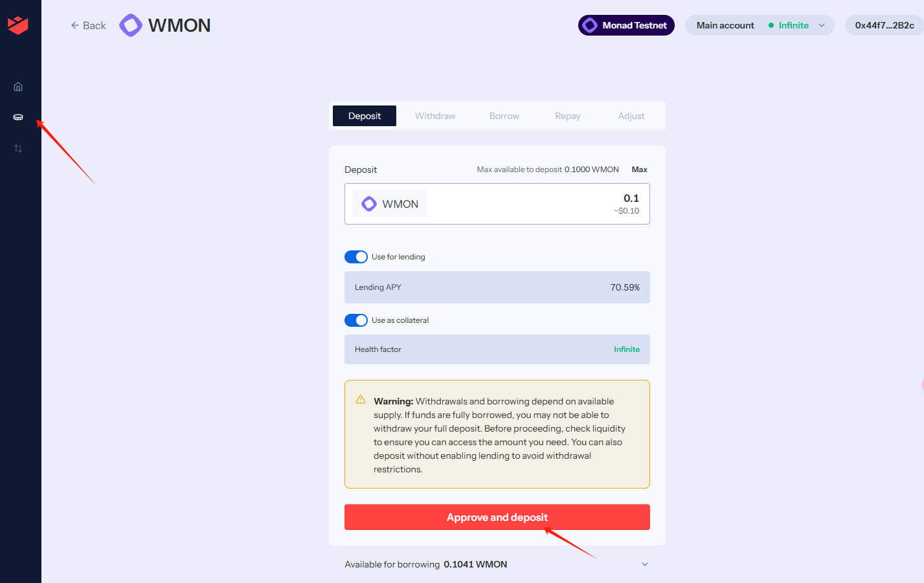
Task: Select the Repay tab
Action: tap(568, 116)
